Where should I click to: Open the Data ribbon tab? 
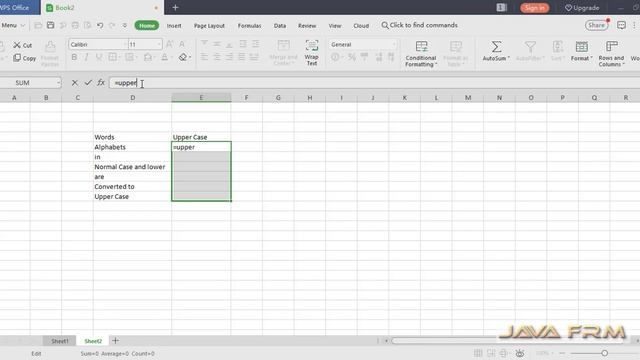point(280,25)
